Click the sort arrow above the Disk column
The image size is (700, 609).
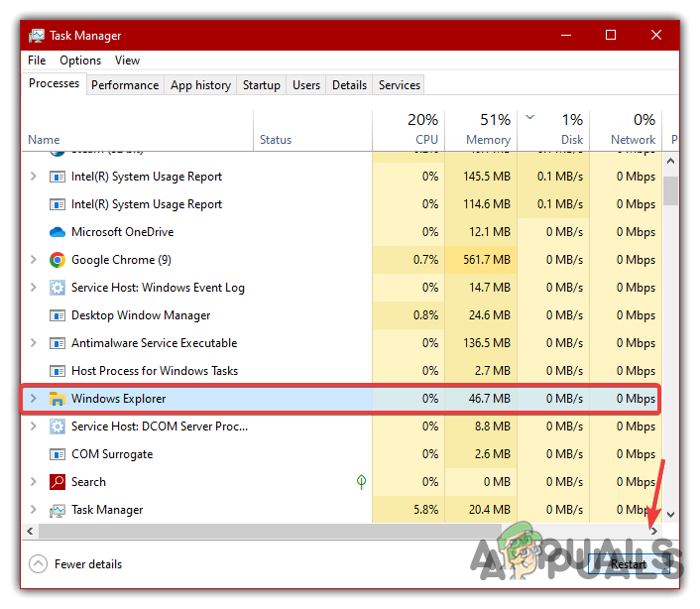(x=529, y=117)
